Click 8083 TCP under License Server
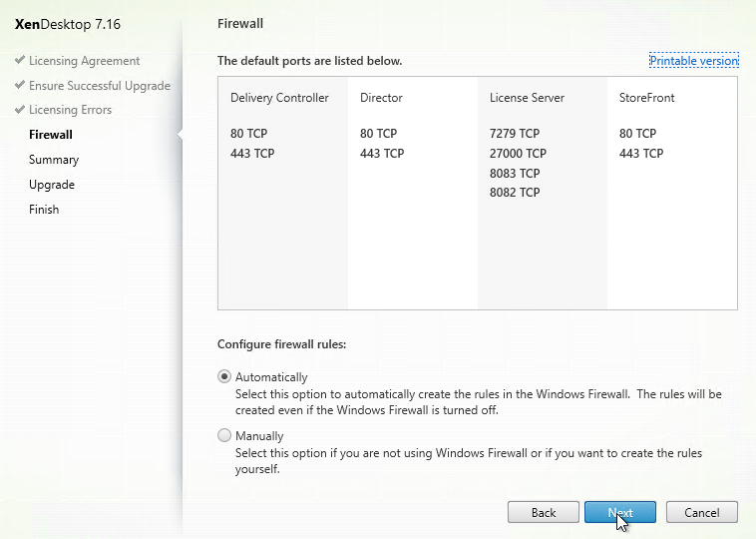Viewport: 756px width, 539px height. [x=515, y=173]
